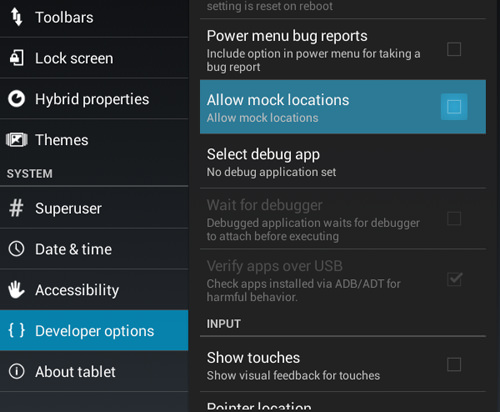Click the Themes picture icon

tap(16, 140)
